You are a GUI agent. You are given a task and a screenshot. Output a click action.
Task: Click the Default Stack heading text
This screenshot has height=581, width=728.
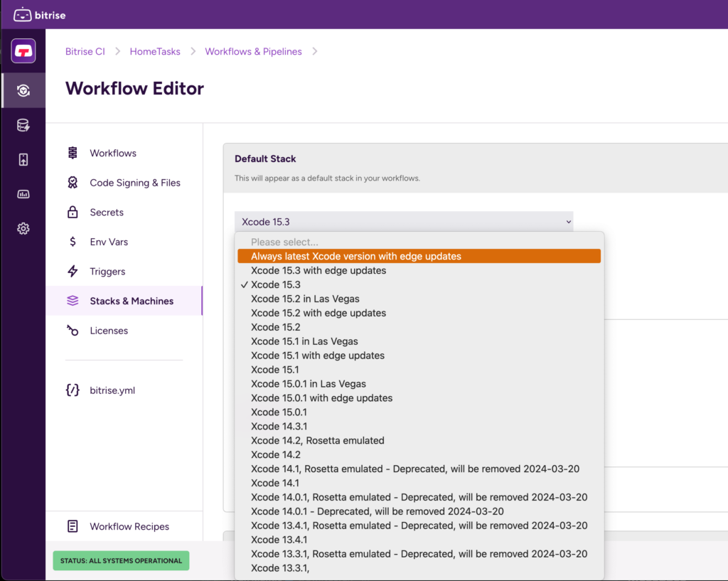(265, 159)
